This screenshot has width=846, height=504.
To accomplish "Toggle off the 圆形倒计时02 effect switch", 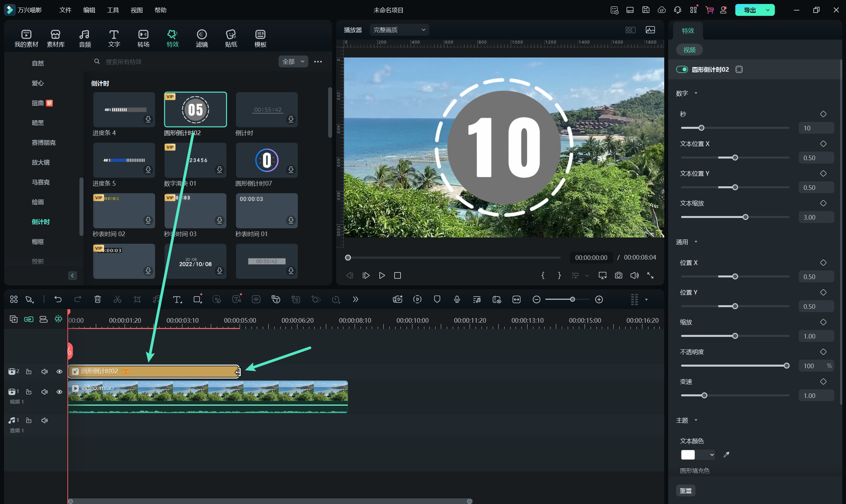I will [681, 69].
